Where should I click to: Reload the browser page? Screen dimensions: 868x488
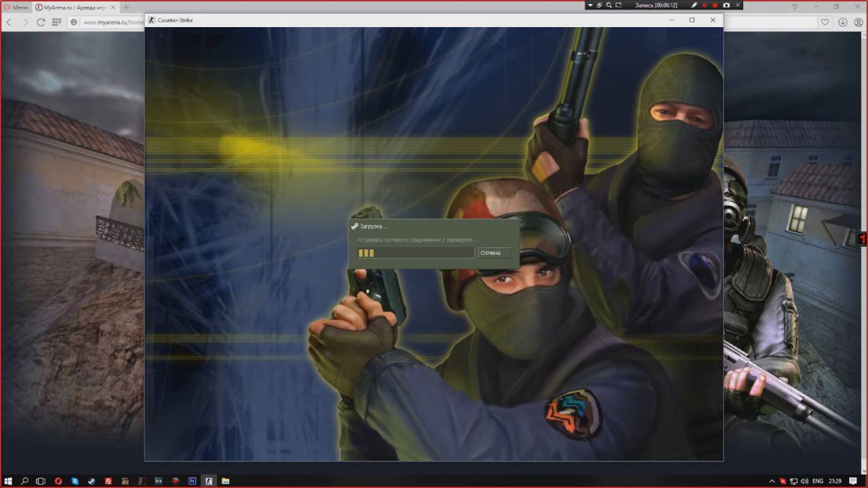click(41, 22)
